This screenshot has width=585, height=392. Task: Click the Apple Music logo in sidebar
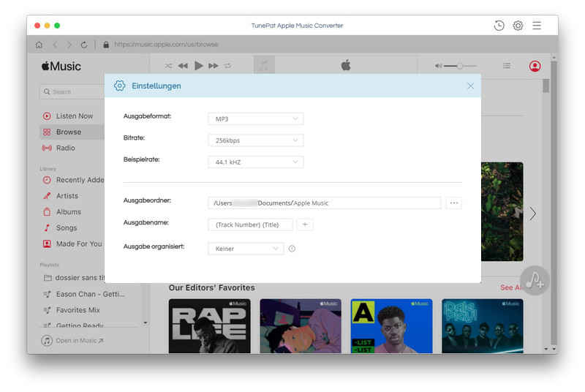[x=61, y=67]
